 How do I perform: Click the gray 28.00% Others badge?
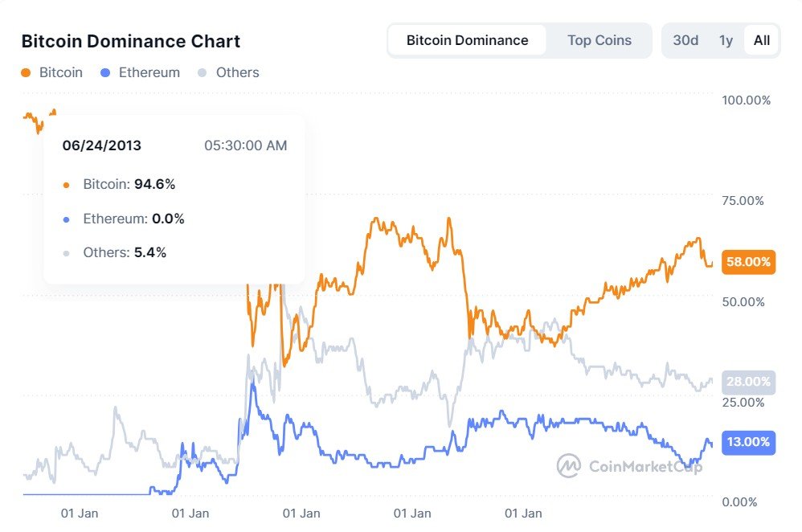[x=748, y=382]
